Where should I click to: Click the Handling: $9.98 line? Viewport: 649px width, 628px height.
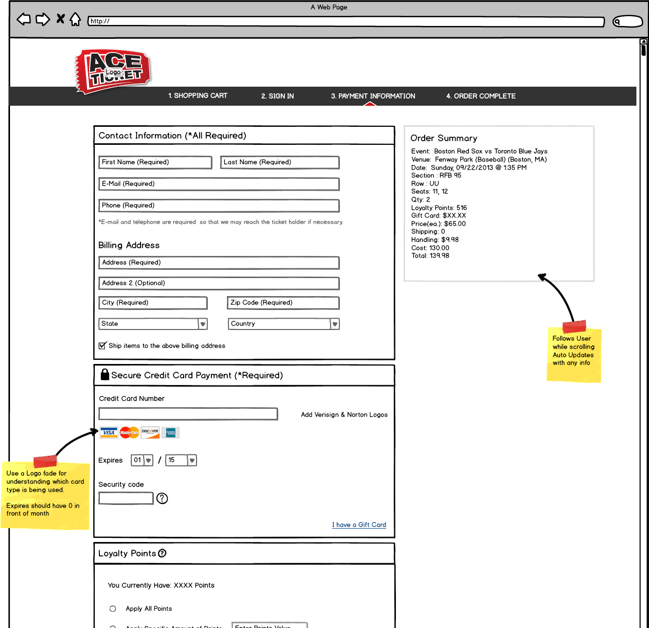click(435, 239)
